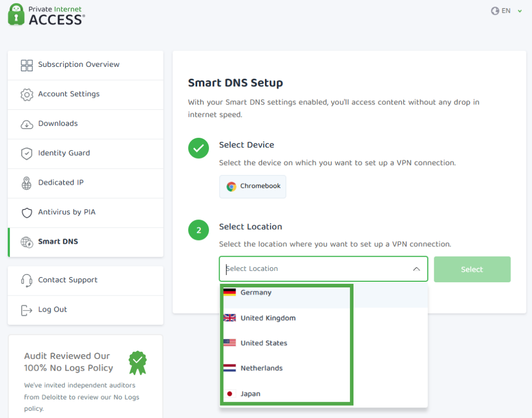Choose Log Out

85,310
